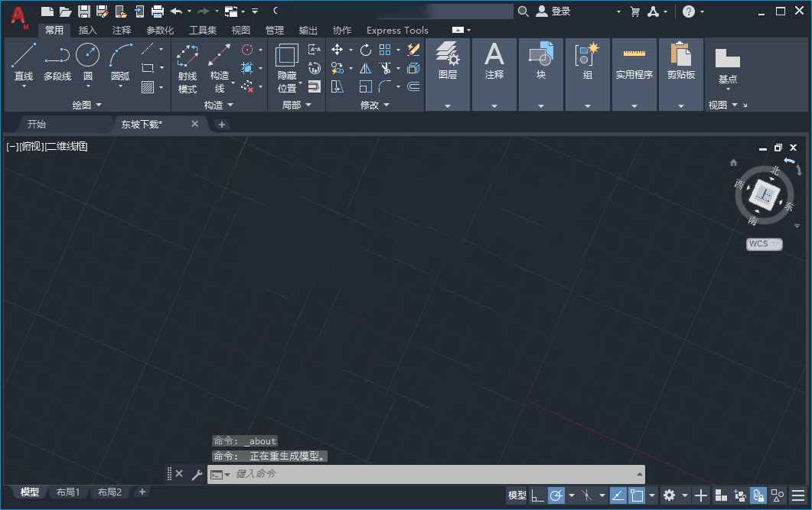This screenshot has height=510, width=812.
Task: Click the hatch fill tool icon
Action: coord(148,87)
